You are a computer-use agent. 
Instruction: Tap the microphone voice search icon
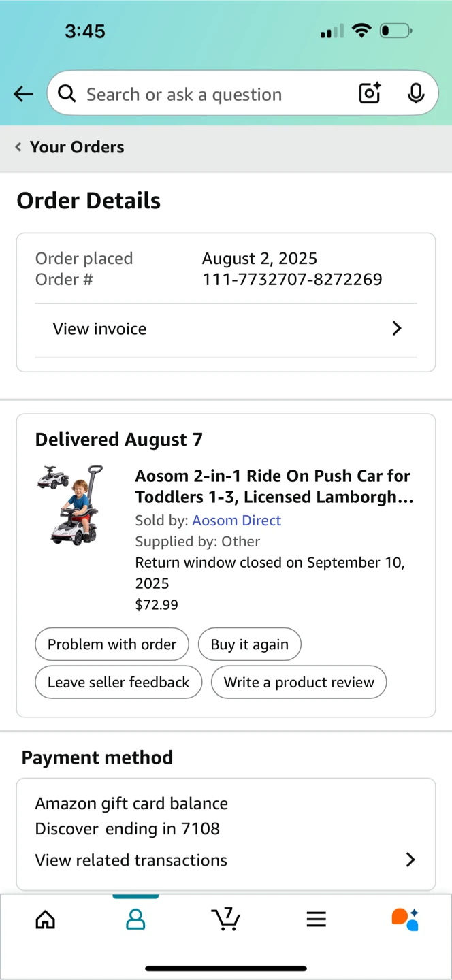pos(416,93)
